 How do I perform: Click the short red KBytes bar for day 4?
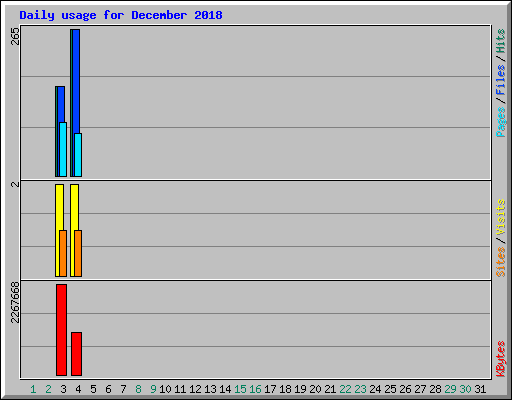tap(76, 354)
